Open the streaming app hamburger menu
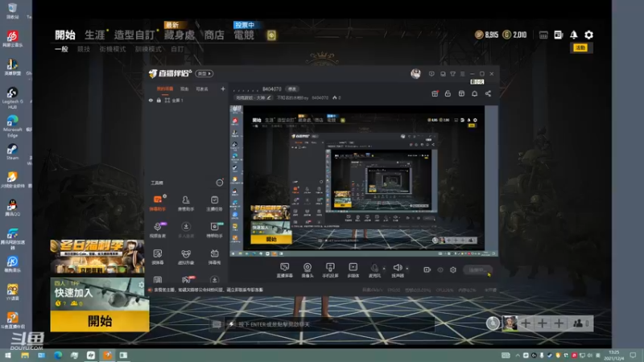Screen dimensions: 644x362 [x=462, y=74]
